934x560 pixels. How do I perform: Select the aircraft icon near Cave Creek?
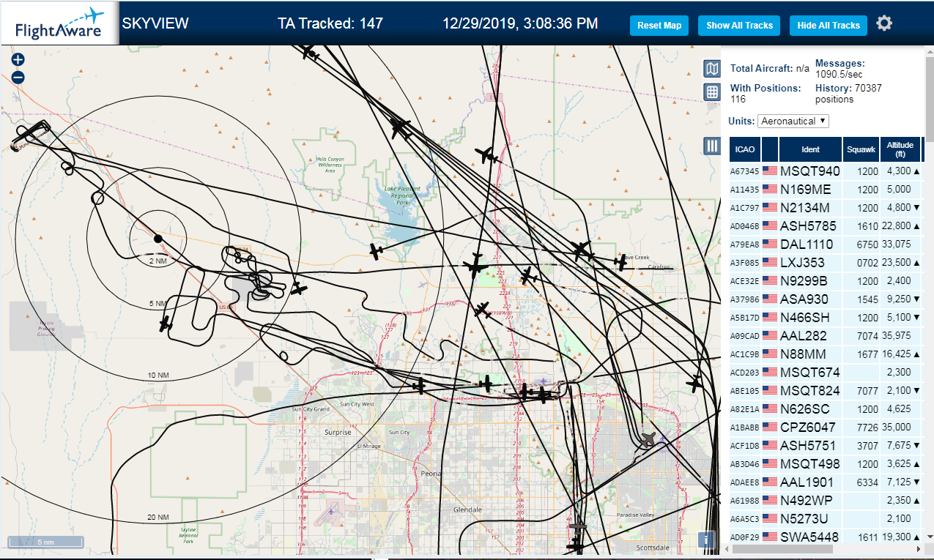[621, 262]
